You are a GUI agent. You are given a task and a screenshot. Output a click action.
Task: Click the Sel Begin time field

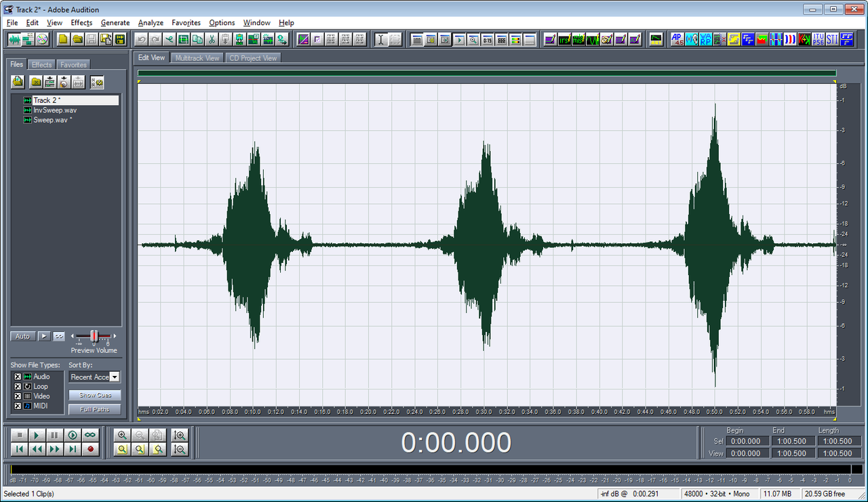[747, 441]
